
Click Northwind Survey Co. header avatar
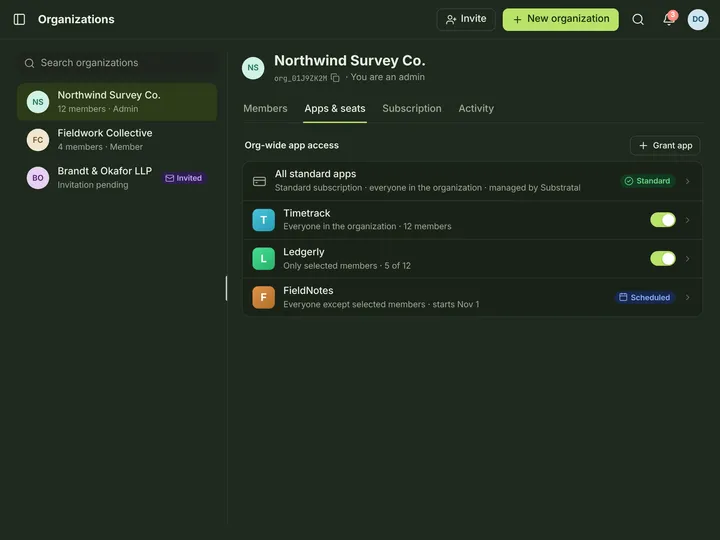[253, 68]
